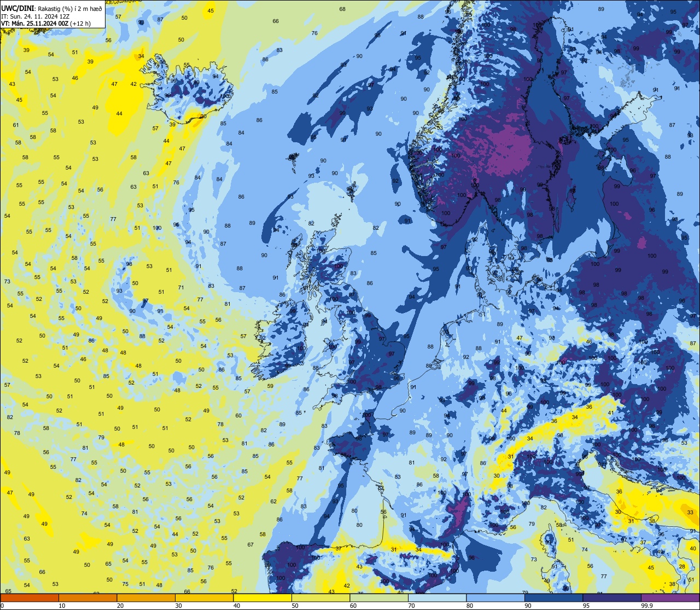Viewport: 700px width, 610px height.
Task: Click the pale green 60–70 legend segment
Action: click(379, 598)
